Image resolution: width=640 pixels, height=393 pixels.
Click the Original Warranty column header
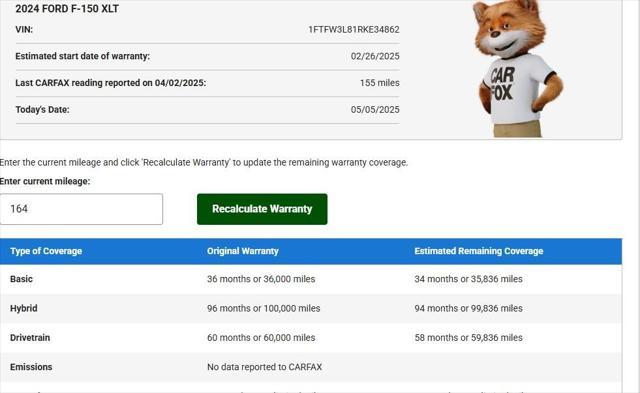(242, 251)
